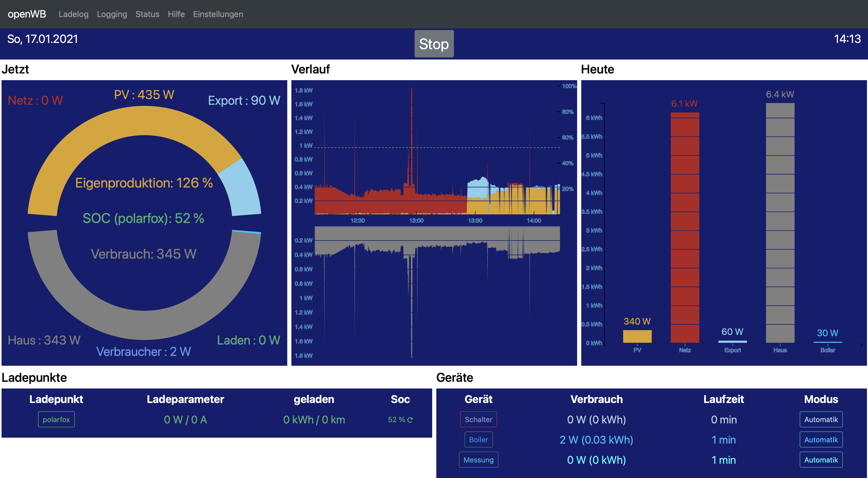868x478 pixels.
Task: Open the Logging menu
Action: click(112, 14)
